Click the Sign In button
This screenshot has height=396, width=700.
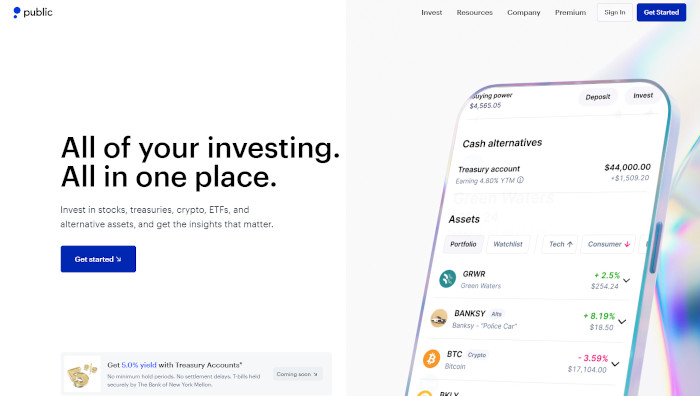615,13
